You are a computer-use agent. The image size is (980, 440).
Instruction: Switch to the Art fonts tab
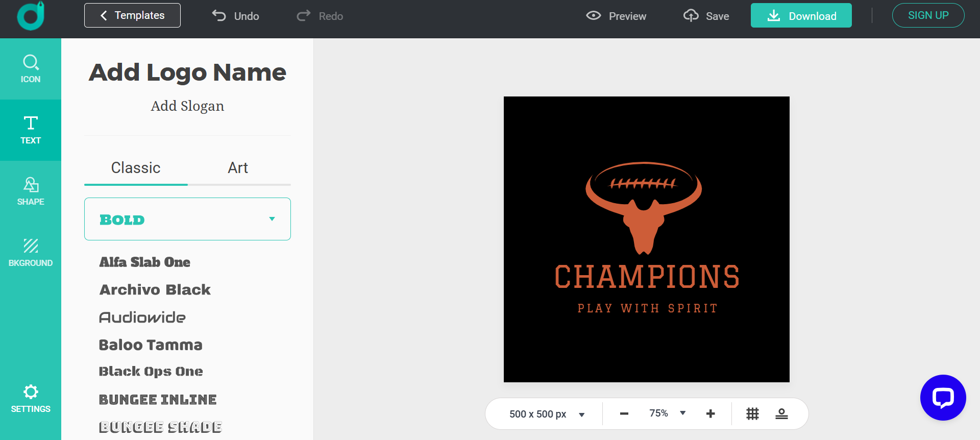coord(238,168)
